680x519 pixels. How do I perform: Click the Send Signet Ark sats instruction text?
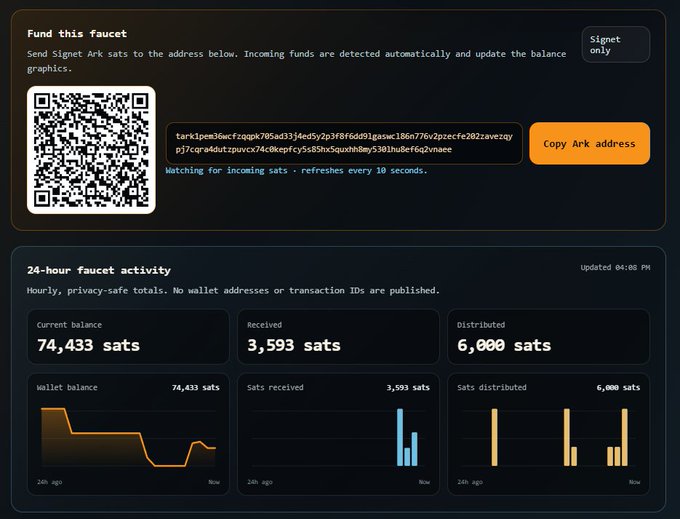coord(297,61)
